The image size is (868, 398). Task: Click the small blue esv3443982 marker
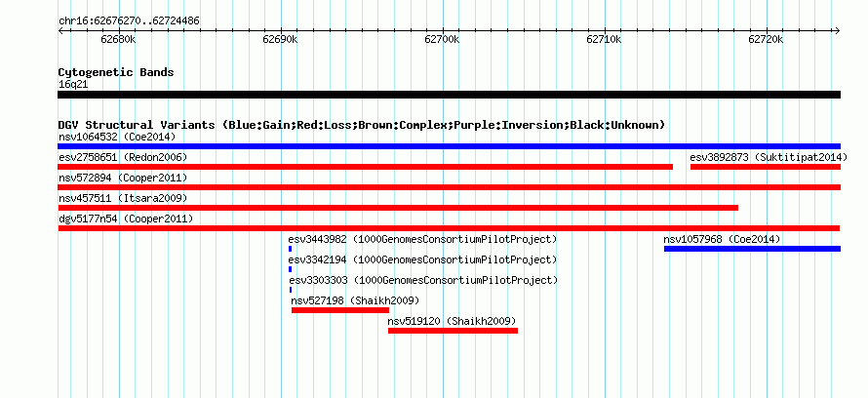tap(290, 249)
